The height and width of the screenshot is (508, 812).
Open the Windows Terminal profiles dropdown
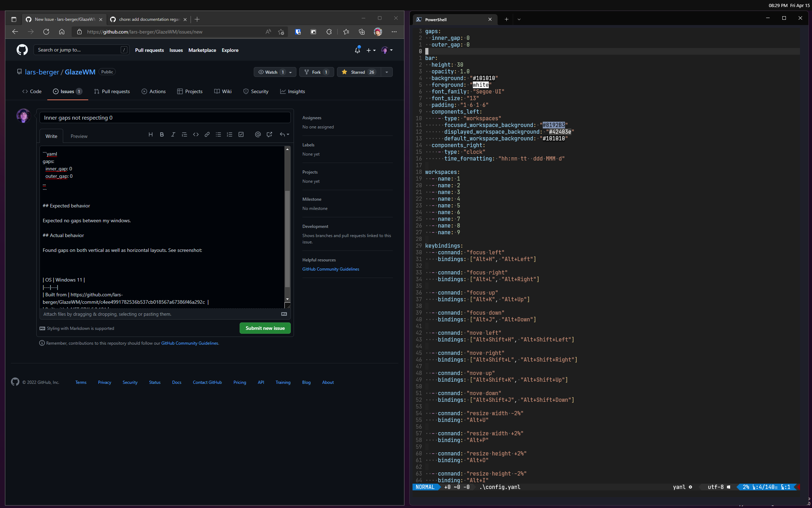519,19
